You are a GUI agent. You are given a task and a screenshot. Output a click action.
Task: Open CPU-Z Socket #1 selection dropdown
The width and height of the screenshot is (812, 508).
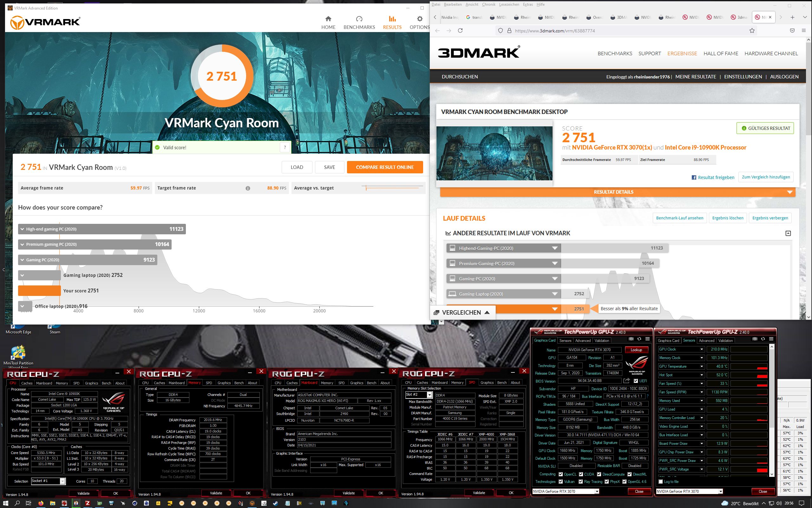pyautogui.click(x=62, y=481)
